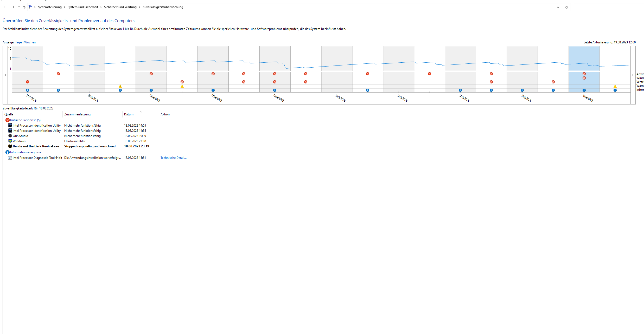Switch view to Wochen
644x334 pixels.
30,42
